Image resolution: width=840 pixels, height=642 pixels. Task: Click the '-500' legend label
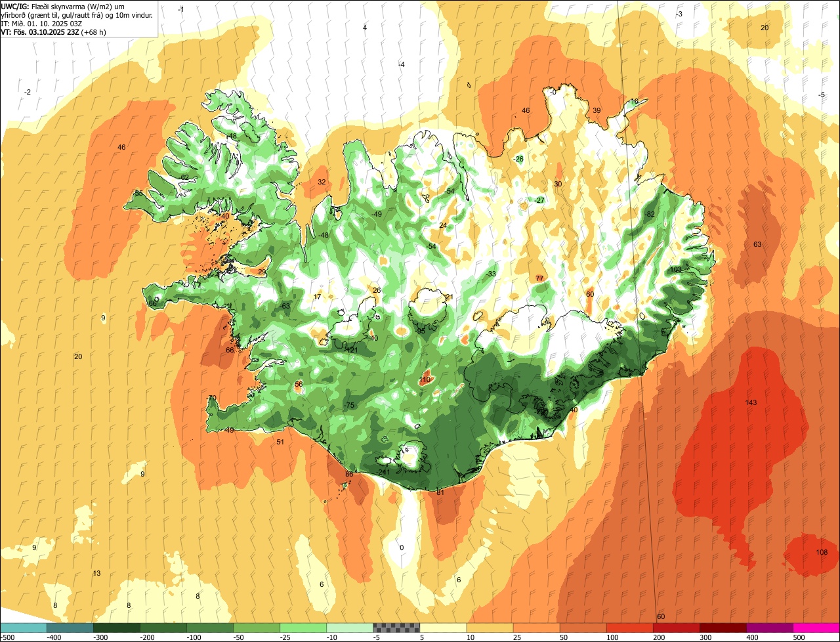(7, 637)
